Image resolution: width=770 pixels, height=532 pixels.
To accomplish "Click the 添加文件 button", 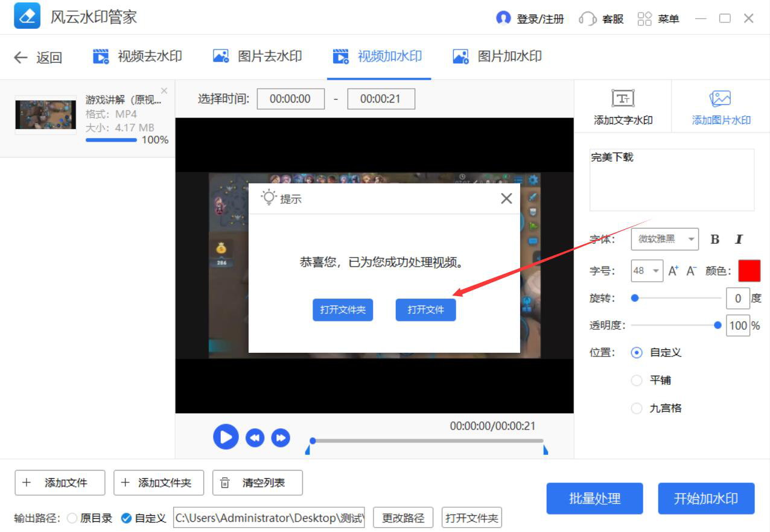I will 60,483.
